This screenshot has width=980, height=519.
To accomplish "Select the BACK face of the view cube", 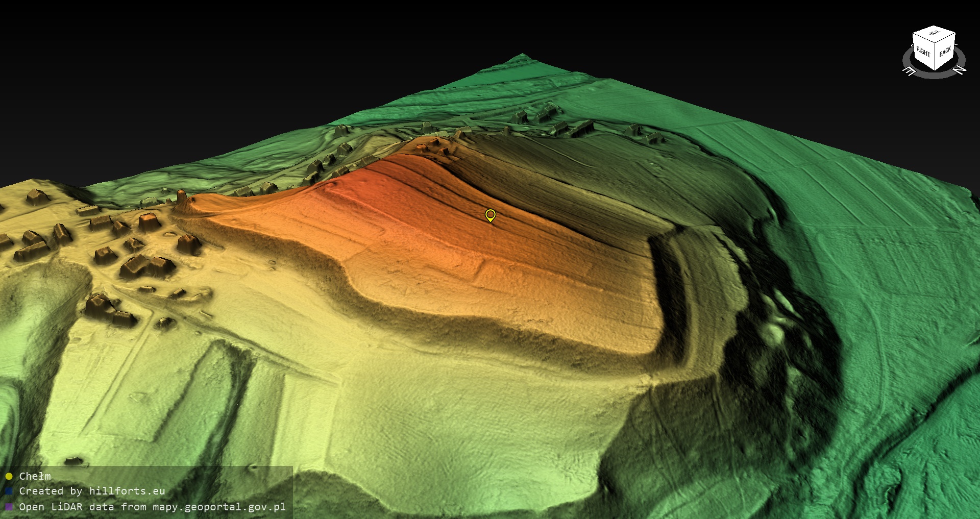I will point(945,52).
